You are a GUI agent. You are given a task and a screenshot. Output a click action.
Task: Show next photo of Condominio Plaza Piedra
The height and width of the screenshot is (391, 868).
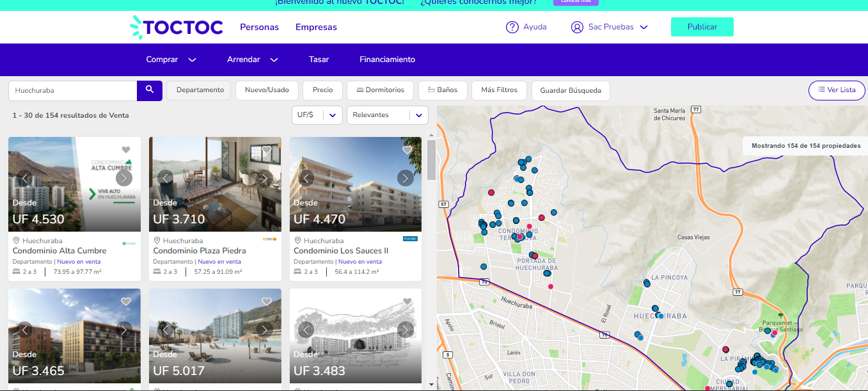(x=265, y=178)
